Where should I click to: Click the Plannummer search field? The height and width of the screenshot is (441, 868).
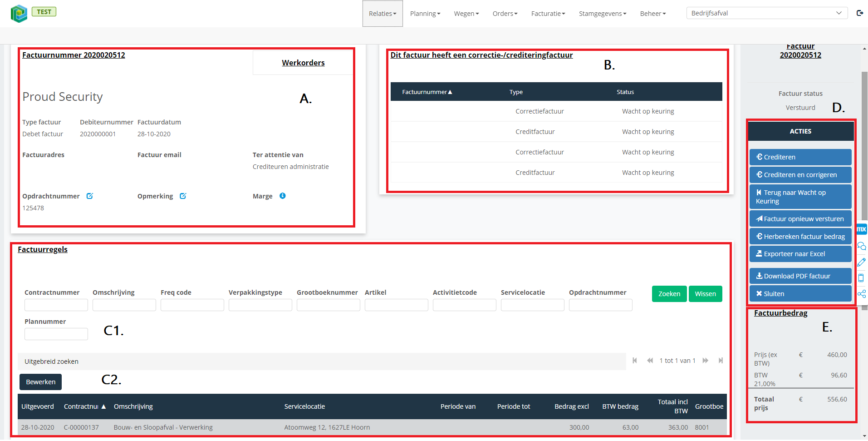tap(56, 334)
